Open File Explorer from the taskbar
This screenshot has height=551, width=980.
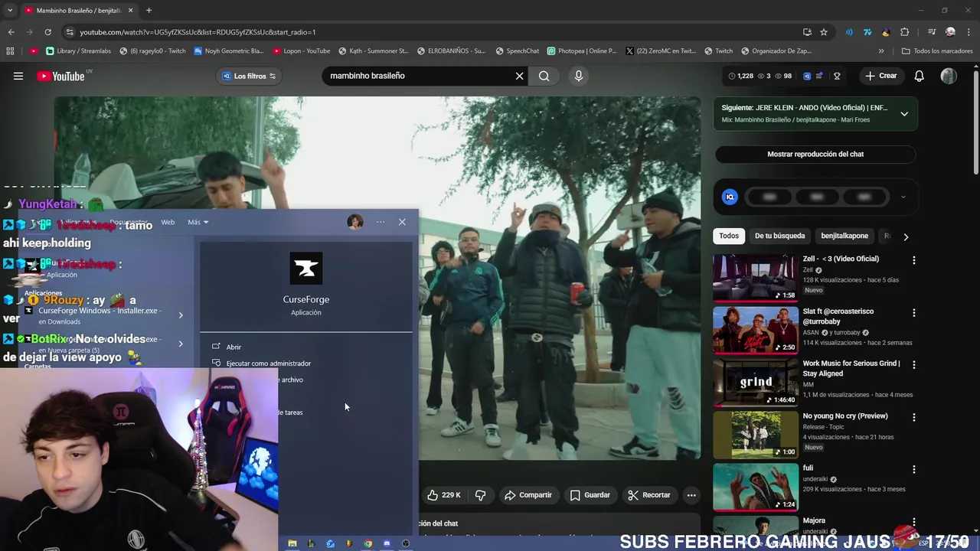pos(292,543)
